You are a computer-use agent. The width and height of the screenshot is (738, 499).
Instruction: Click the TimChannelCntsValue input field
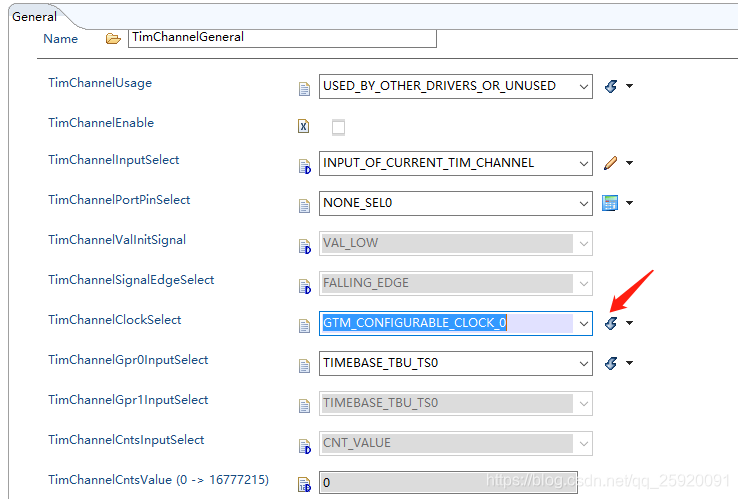coord(449,483)
